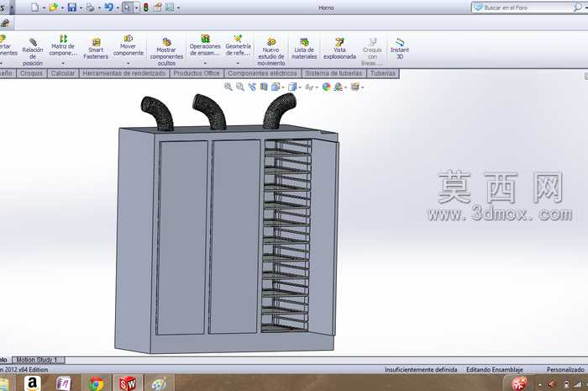Image resolution: width=588 pixels, height=391 pixels.
Task: Switch to Componentes eléctricos tab
Action: pyautogui.click(x=262, y=73)
